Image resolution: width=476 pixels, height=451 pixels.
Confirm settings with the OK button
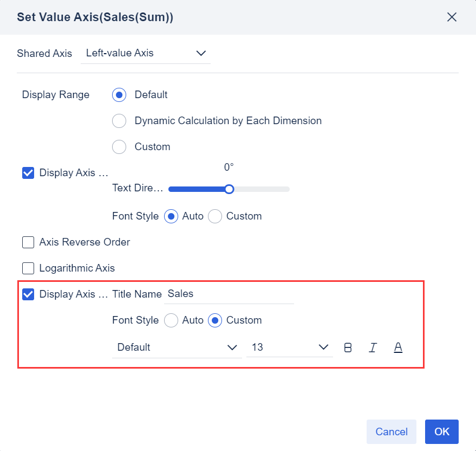click(441, 431)
